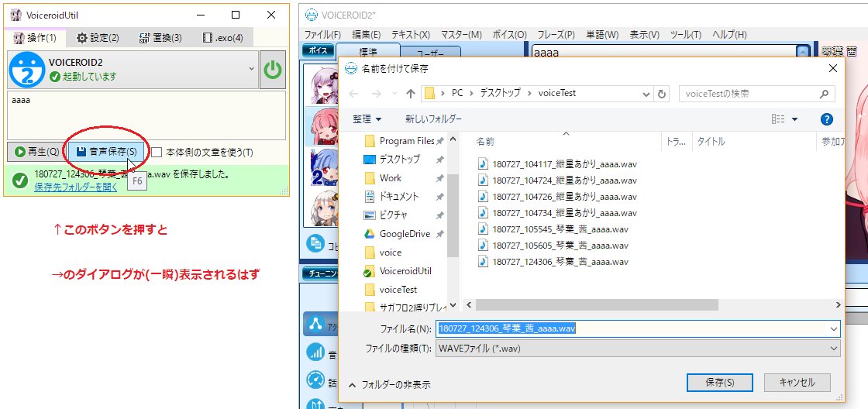Open the マスター(M) menu in VOICEROID2
This screenshot has width=868, height=409.
461,34
